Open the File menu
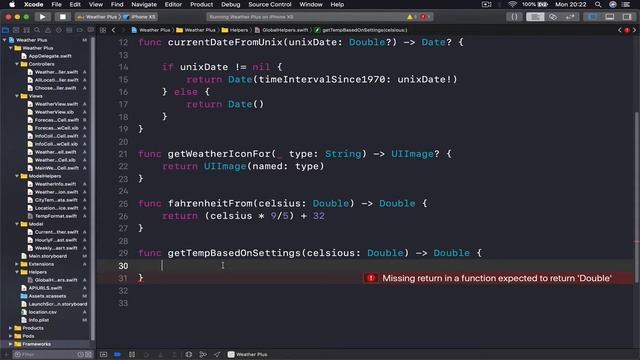Screen dimensions: 640x360 pyautogui.click(x=56, y=4)
